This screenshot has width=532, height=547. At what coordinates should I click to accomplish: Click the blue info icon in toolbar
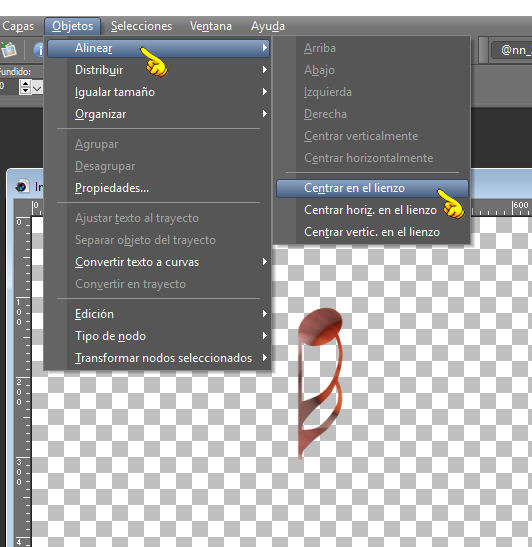pyautogui.click(x=38, y=50)
